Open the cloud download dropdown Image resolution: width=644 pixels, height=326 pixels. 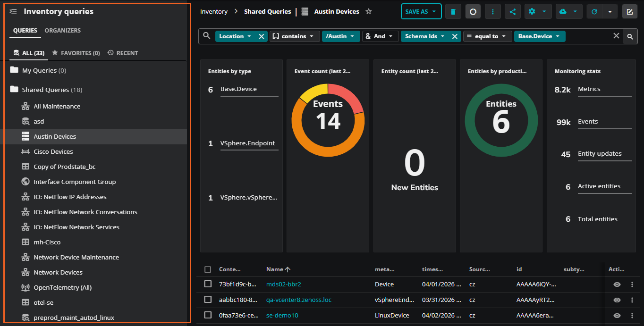tap(568, 12)
